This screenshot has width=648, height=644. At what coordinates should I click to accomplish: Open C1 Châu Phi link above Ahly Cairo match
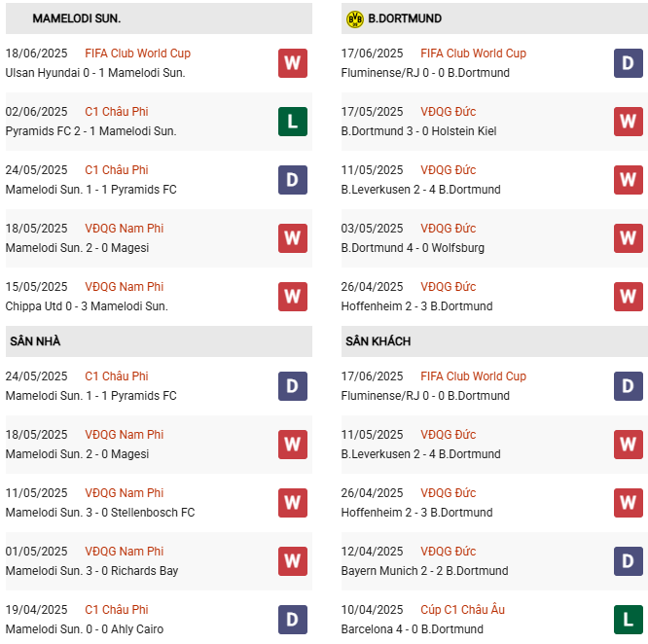(117, 610)
